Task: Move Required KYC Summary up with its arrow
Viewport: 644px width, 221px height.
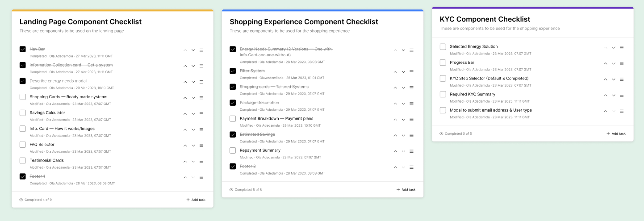Action: click(606, 95)
